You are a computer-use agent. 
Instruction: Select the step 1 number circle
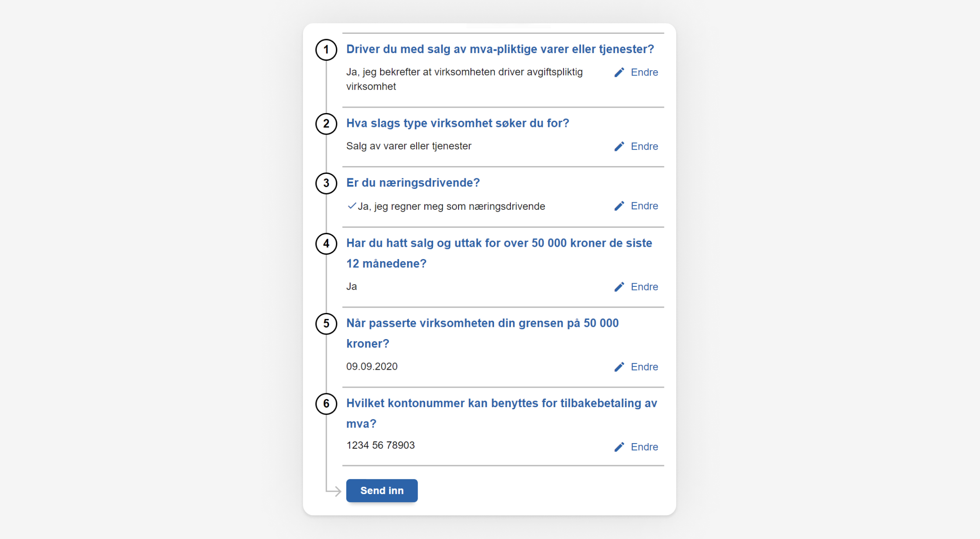point(326,49)
